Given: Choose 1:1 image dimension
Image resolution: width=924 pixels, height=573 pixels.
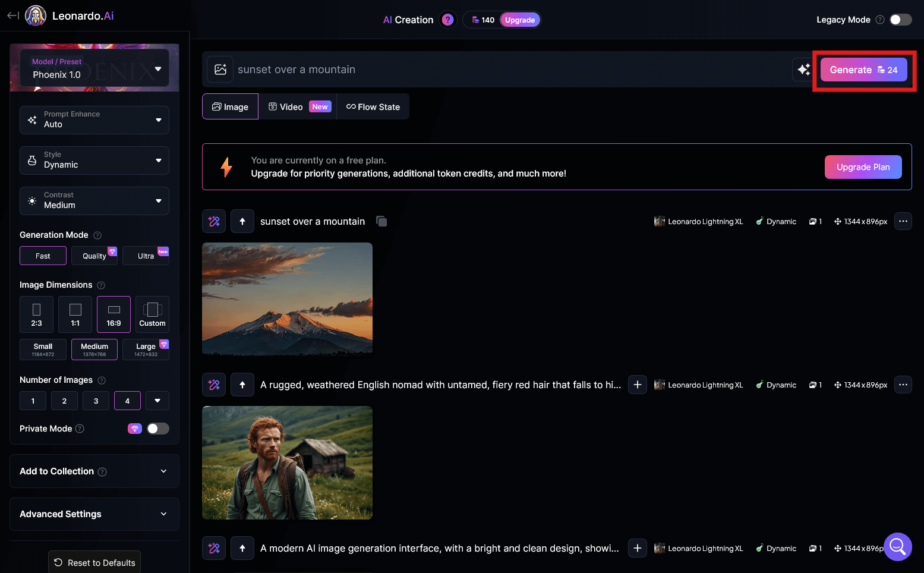Looking at the screenshot, I should point(75,314).
